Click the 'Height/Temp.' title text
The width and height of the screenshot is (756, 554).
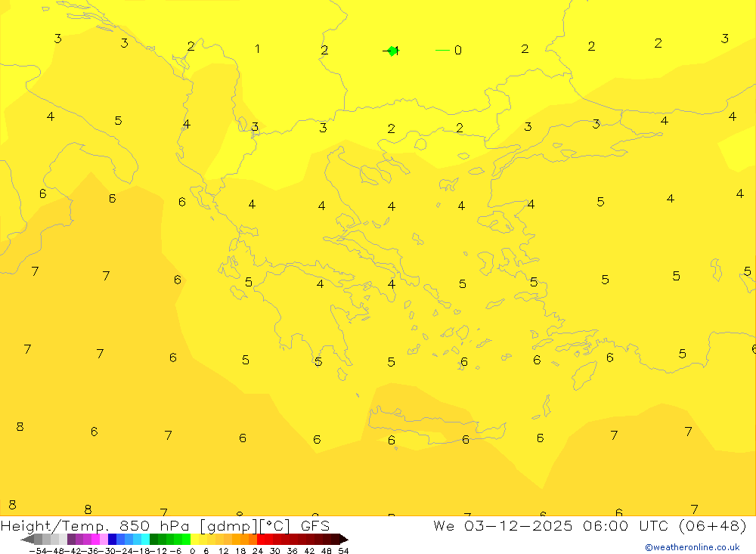[55, 526]
